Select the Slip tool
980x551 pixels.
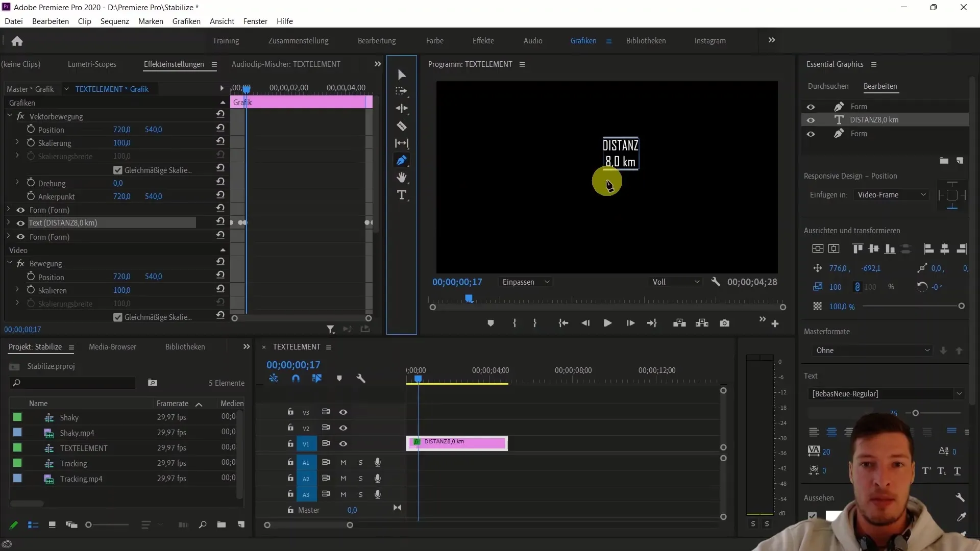coord(402,143)
